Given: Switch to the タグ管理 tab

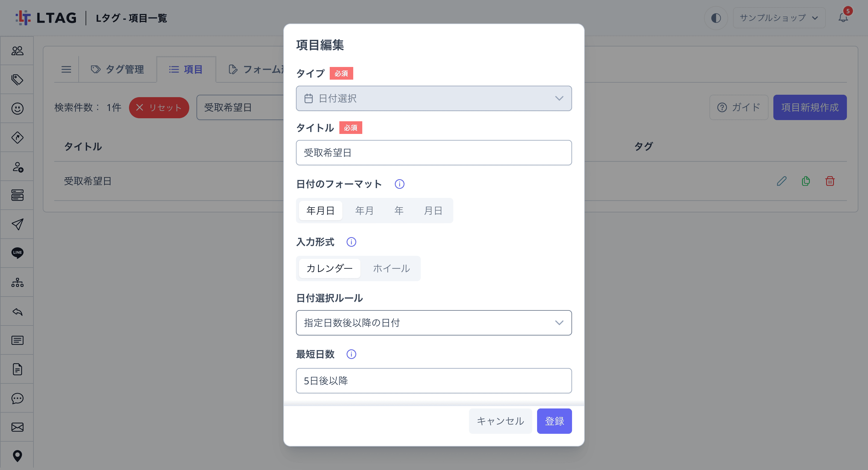Looking at the screenshot, I should tap(117, 69).
